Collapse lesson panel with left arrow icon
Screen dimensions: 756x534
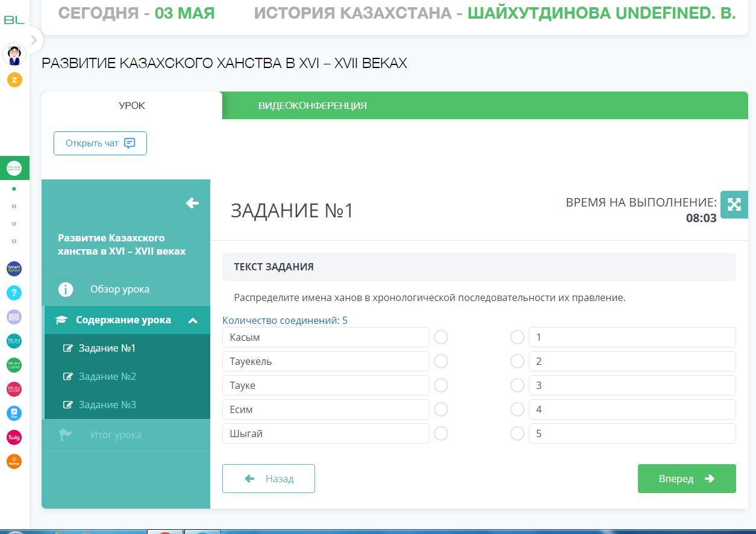192,203
